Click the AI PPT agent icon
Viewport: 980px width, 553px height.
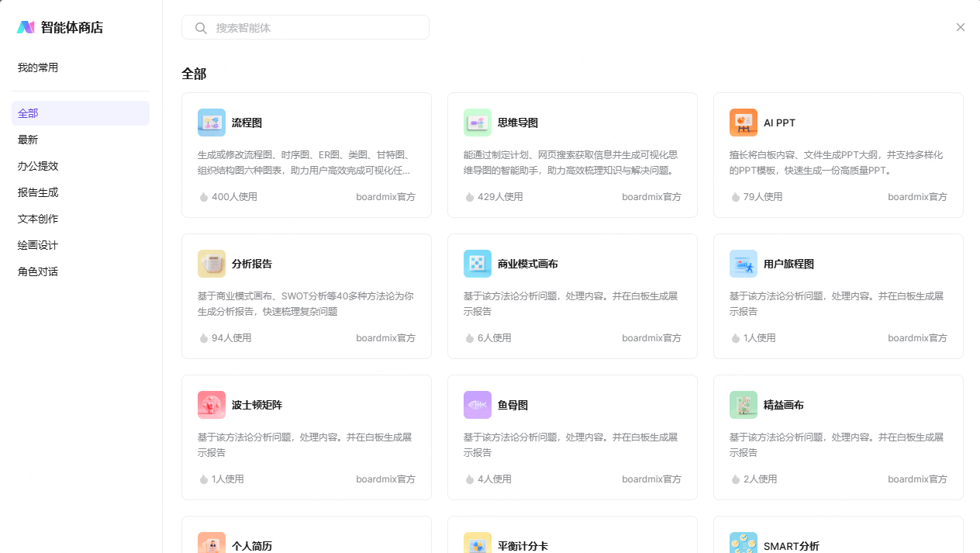coord(743,122)
